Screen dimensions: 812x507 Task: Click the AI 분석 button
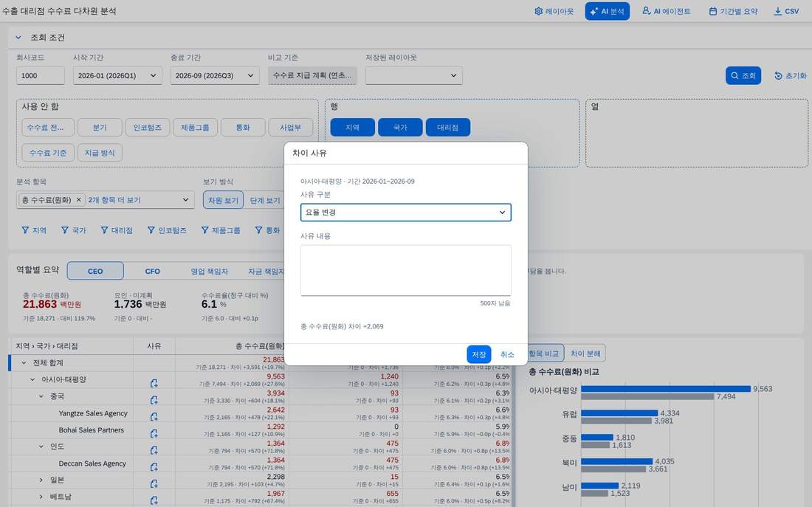coord(607,11)
